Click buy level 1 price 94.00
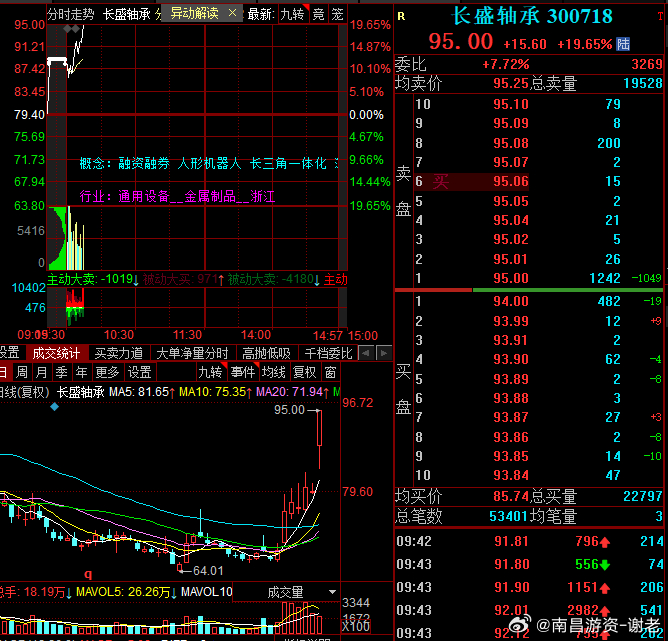This screenshot has height=641, width=668. pos(511,301)
